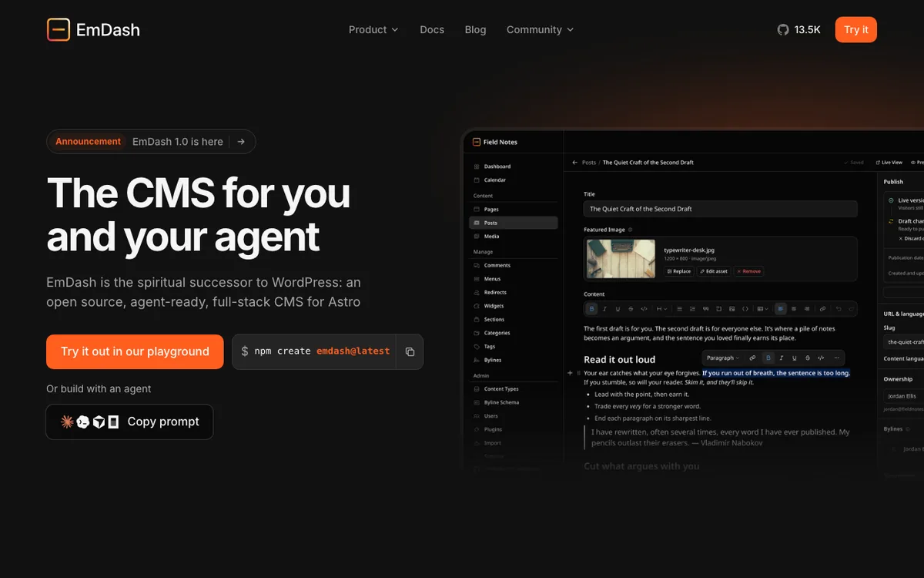Expand the Product menu
This screenshot has height=578, width=924.
coord(373,30)
